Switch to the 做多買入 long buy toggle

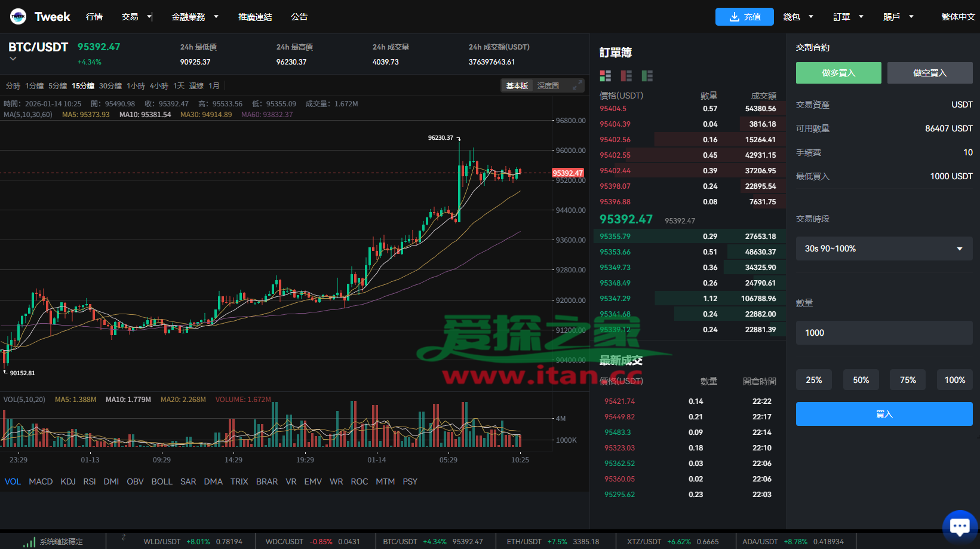click(838, 73)
